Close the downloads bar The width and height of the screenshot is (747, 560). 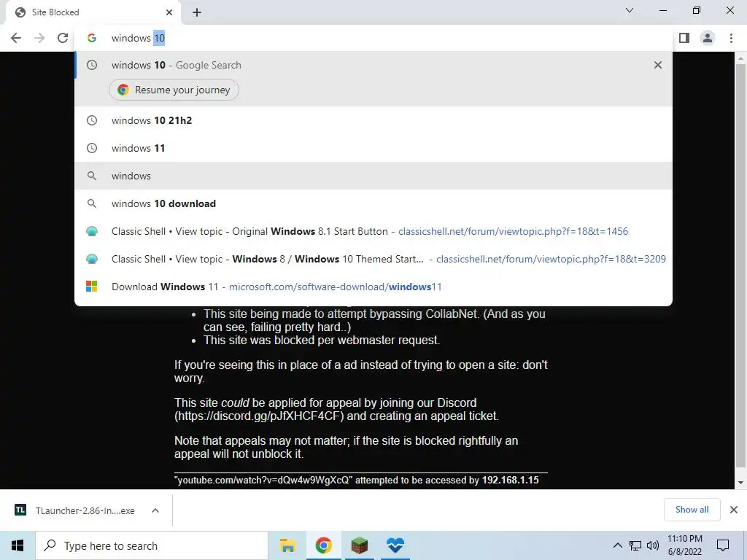[734, 510]
